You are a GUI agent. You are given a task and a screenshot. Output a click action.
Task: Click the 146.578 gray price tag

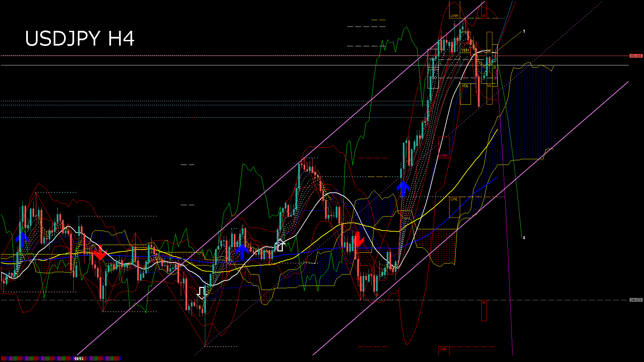click(636, 300)
